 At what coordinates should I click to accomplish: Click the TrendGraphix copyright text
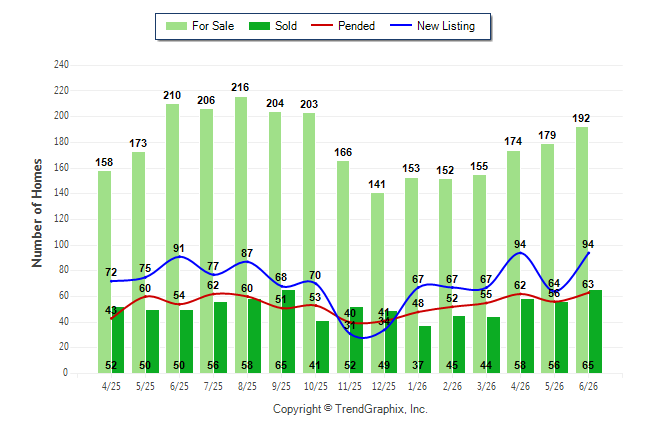350,409
